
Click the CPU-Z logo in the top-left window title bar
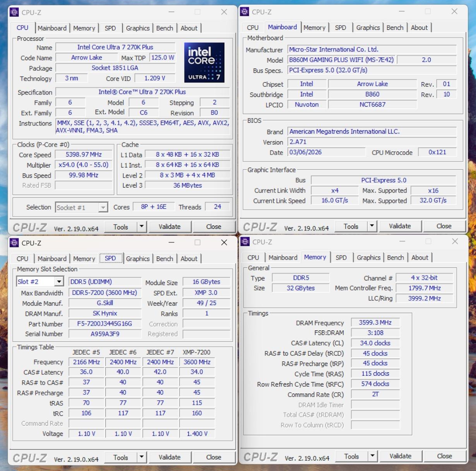(14, 12)
